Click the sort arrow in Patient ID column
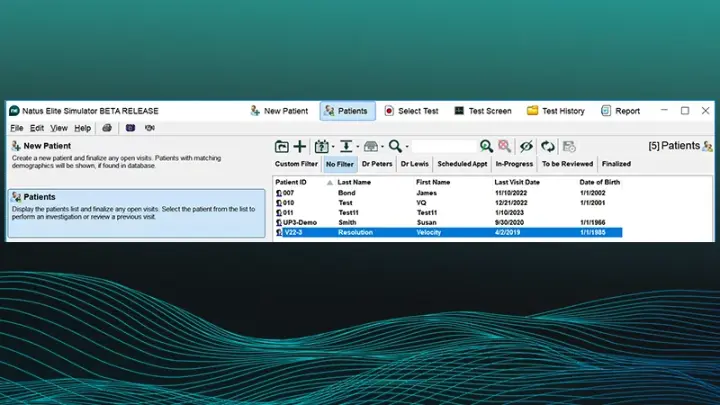 pyautogui.click(x=330, y=183)
